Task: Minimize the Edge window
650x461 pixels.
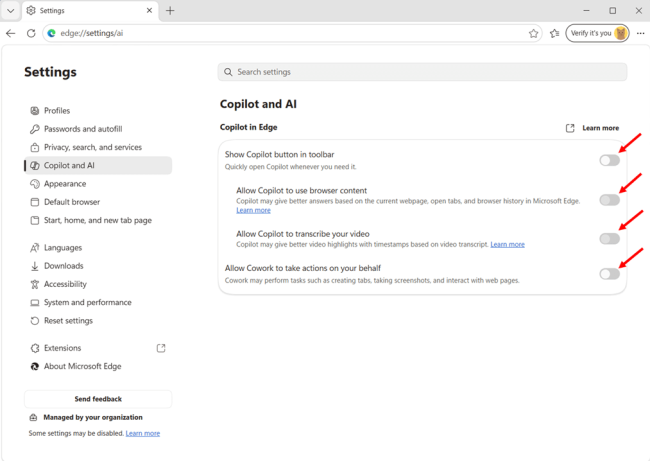Action: coord(586,11)
